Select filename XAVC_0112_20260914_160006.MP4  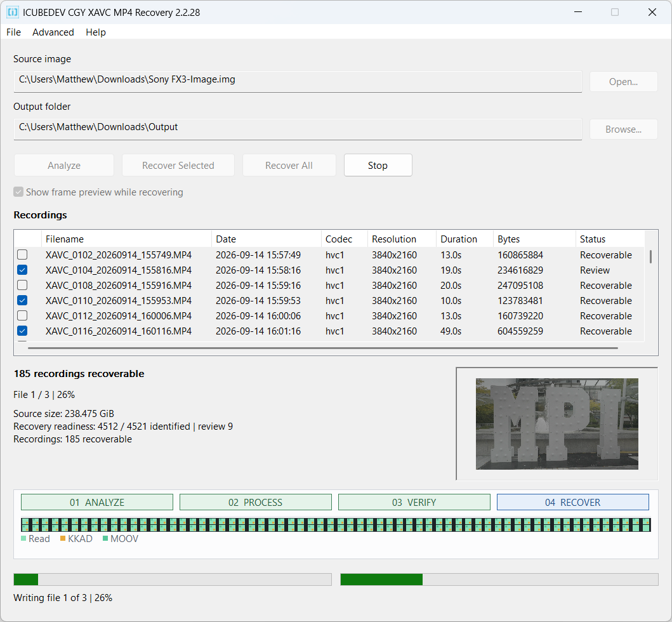point(119,316)
